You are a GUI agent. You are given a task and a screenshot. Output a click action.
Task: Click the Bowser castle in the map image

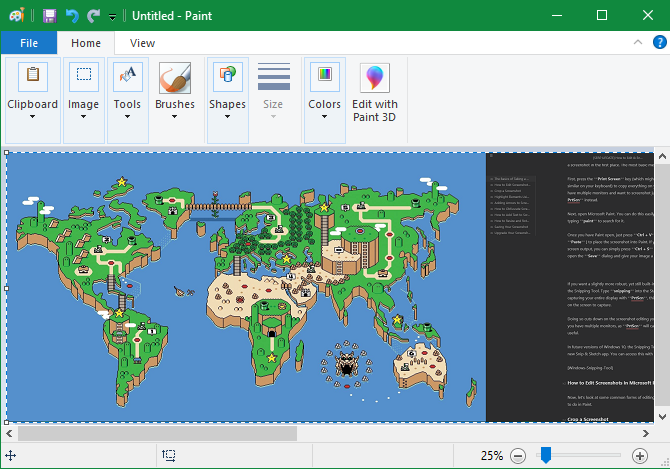[x=347, y=364]
